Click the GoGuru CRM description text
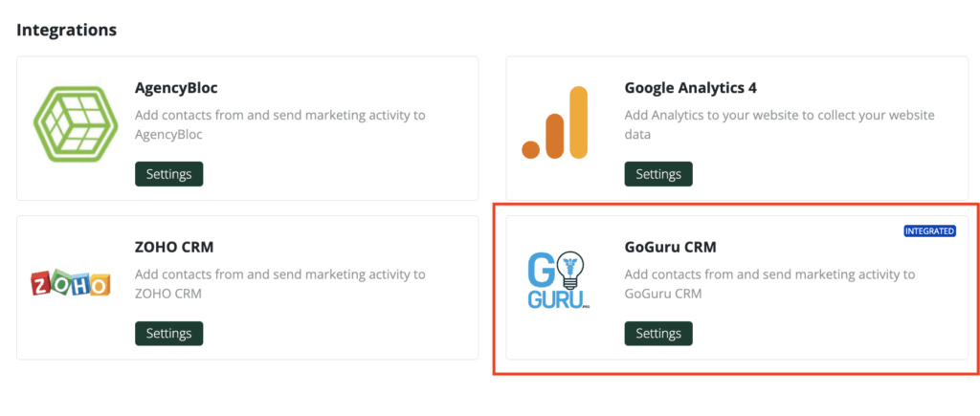The height and width of the screenshot is (416, 980). 769,284
